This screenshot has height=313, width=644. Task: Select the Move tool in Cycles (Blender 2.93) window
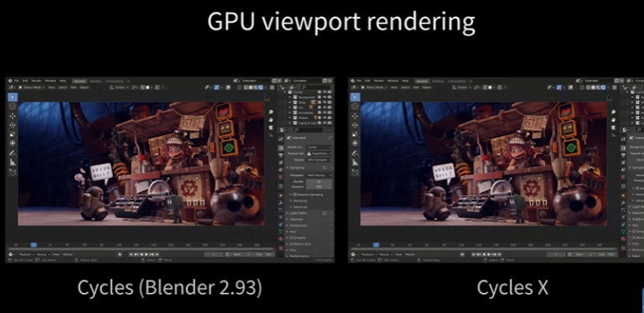[x=13, y=117]
